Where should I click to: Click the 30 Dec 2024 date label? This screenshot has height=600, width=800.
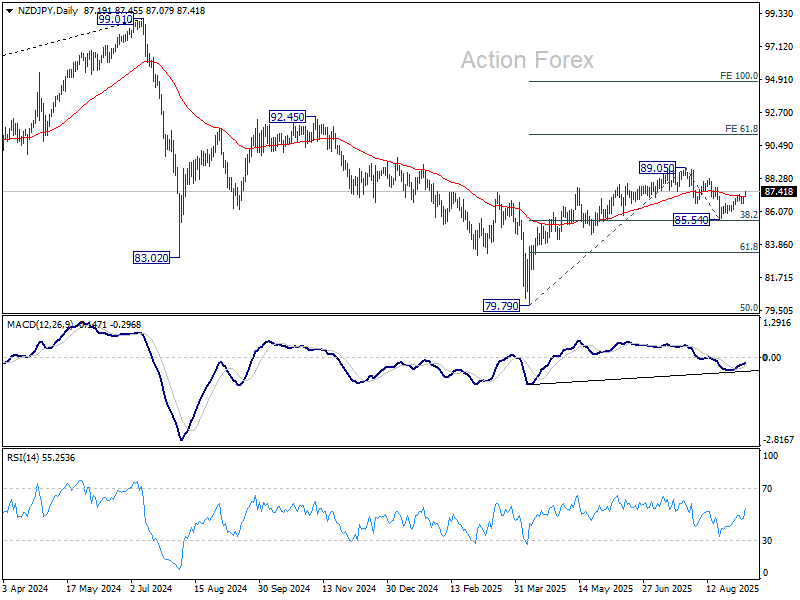(x=412, y=588)
